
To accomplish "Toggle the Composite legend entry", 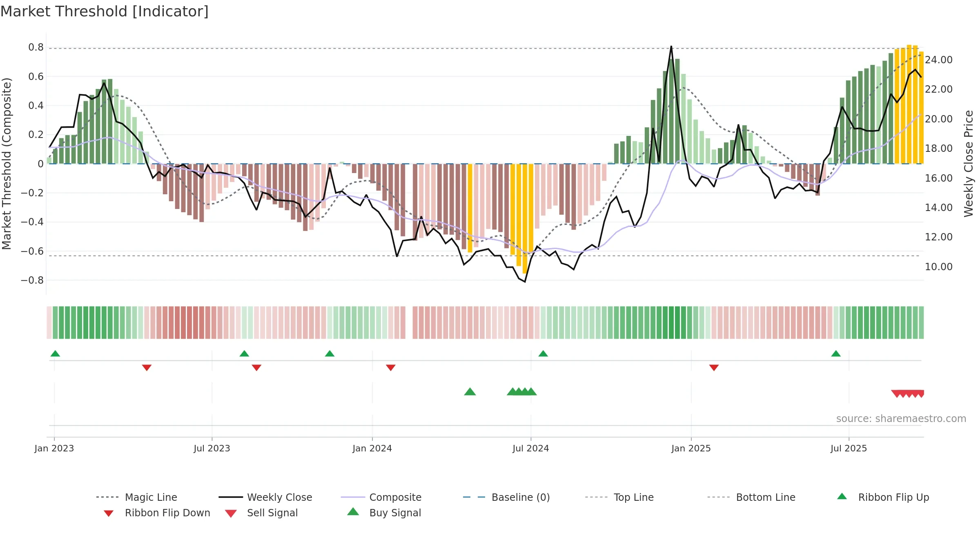I will click(x=381, y=497).
